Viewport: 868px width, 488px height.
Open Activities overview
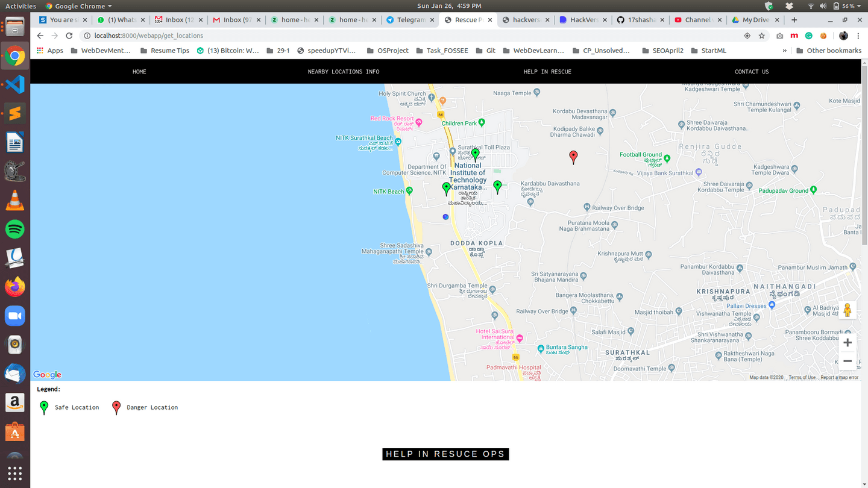tap(20, 6)
